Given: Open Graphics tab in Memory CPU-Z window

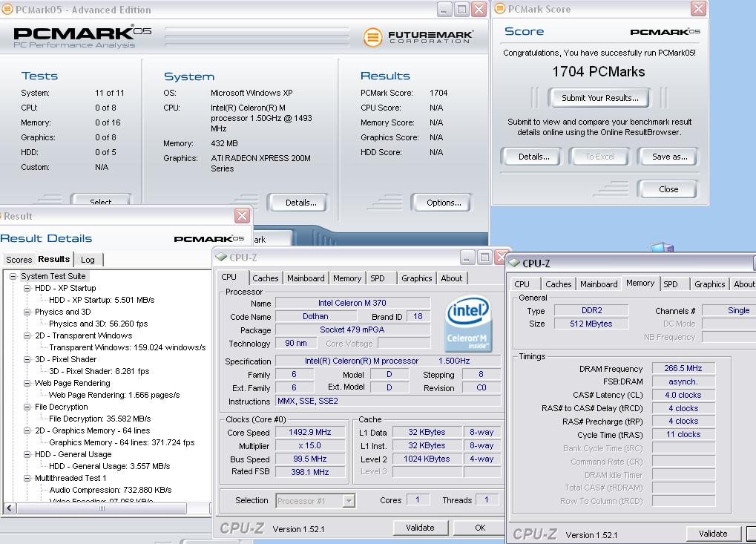Looking at the screenshot, I should (710, 284).
